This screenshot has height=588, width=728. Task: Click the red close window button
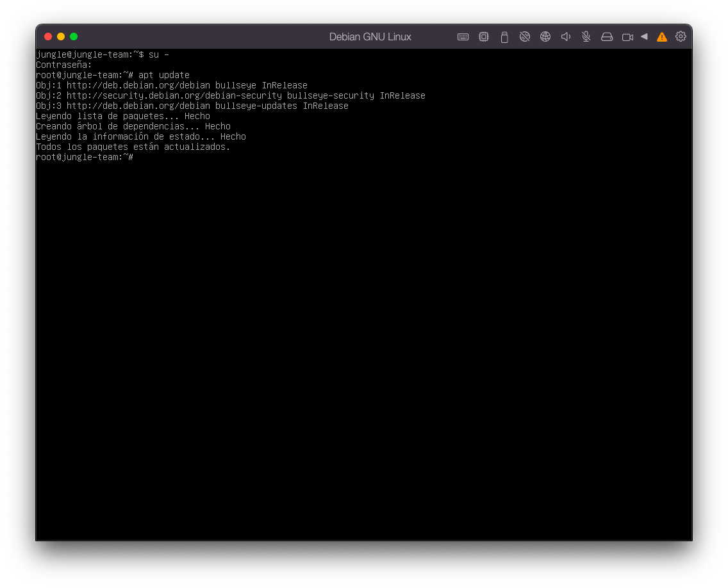(48, 37)
